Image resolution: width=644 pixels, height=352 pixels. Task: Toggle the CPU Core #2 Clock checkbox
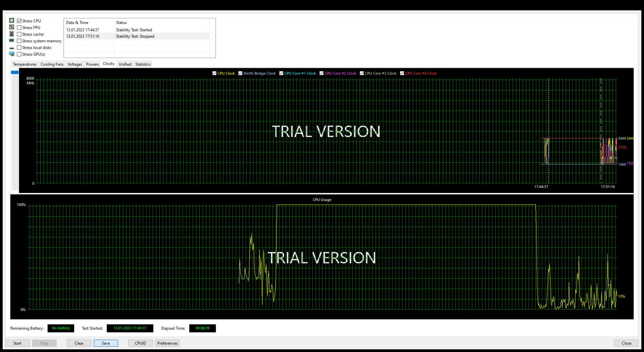pos(321,73)
